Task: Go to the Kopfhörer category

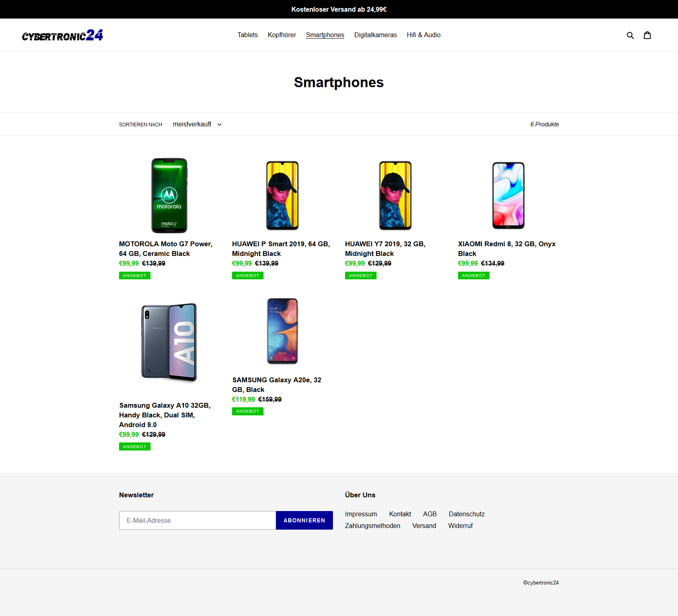Action: [x=282, y=35]
